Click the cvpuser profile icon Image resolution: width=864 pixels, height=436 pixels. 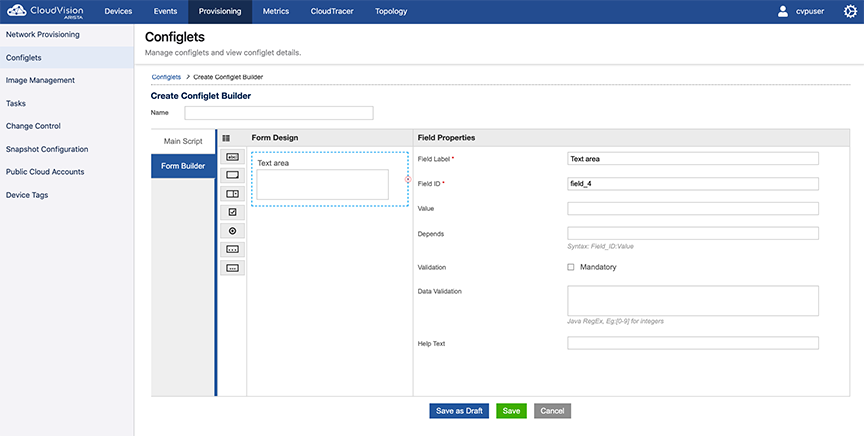coord(782,11)
